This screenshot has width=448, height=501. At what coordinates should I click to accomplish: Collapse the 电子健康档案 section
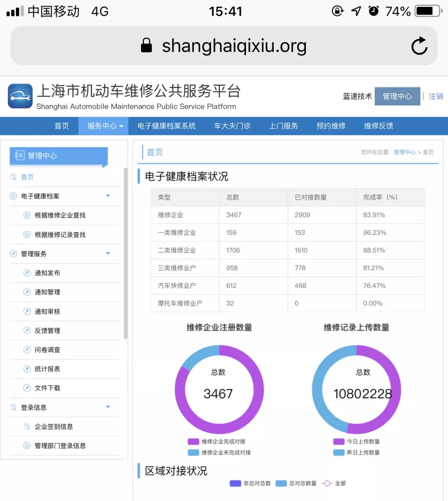pos(108,196)
